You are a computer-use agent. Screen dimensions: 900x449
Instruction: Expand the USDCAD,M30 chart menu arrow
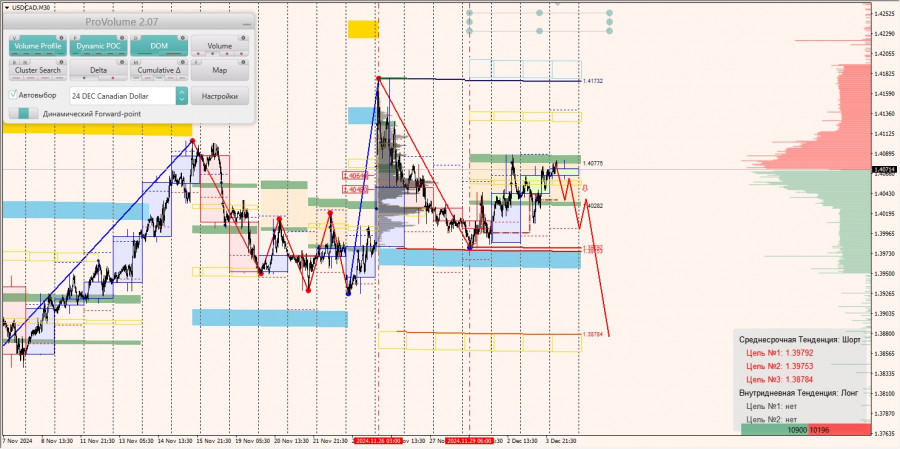6,7
